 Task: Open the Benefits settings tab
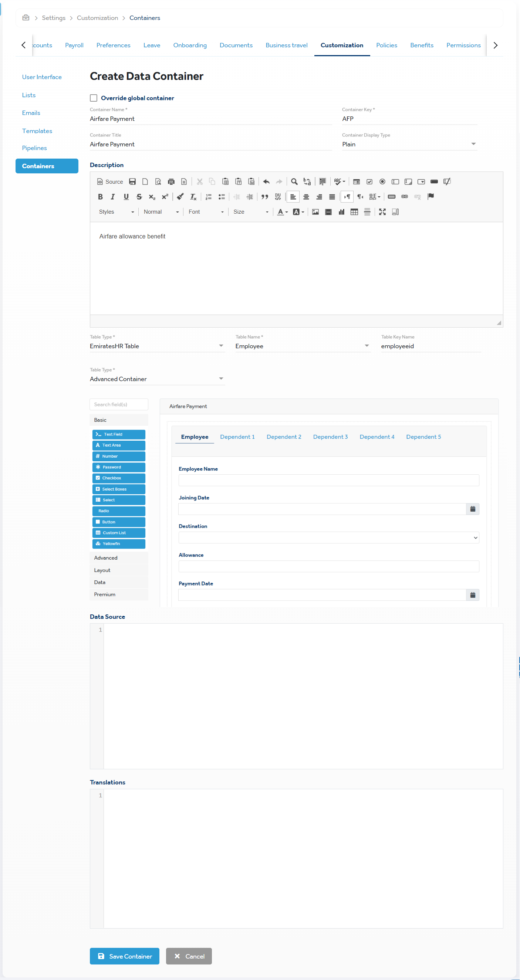(421, 45)
